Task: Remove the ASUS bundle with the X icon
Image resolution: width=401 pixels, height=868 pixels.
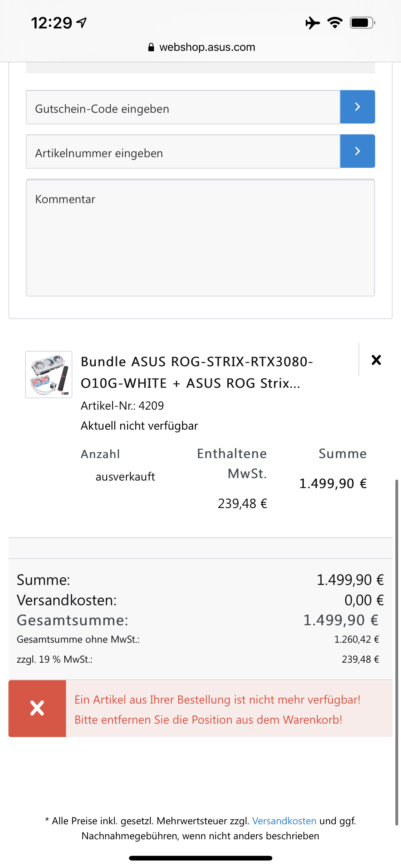Action: [x=376, y=360]
